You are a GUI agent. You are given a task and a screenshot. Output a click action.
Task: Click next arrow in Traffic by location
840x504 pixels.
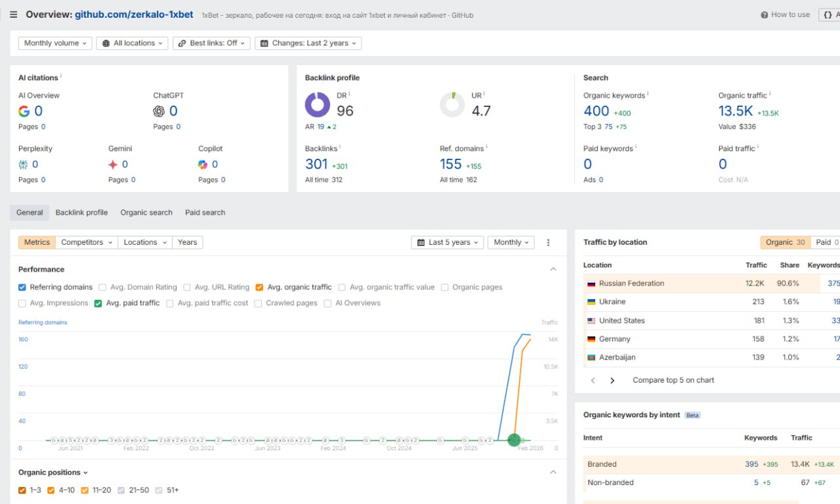612,381
